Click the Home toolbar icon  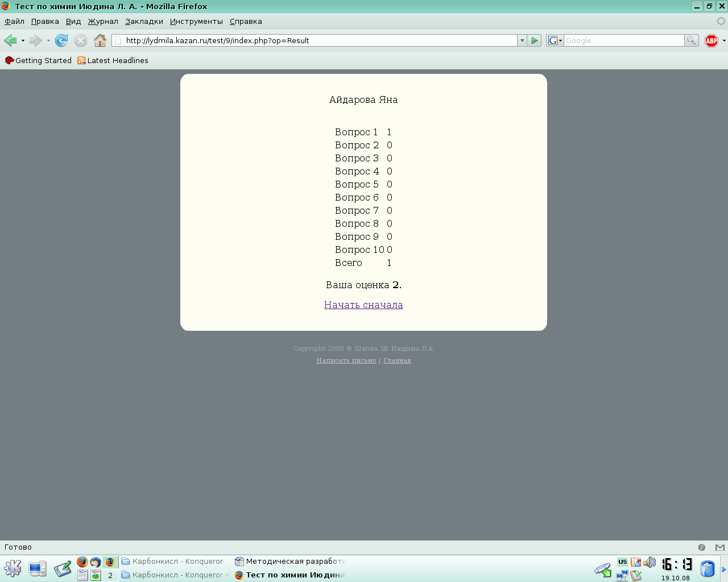point(100,40)
